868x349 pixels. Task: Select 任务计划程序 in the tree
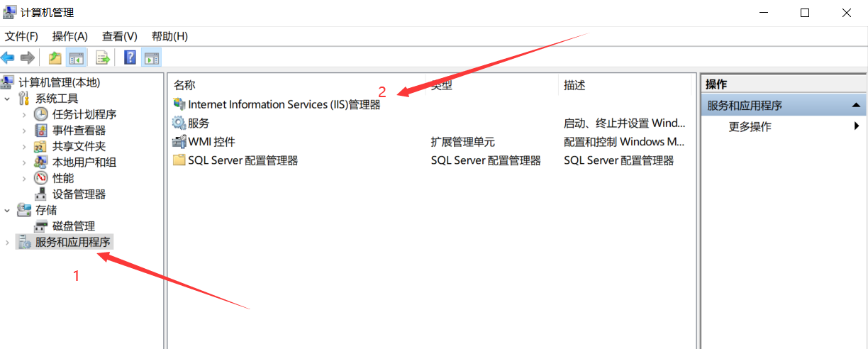click(84, 114)
